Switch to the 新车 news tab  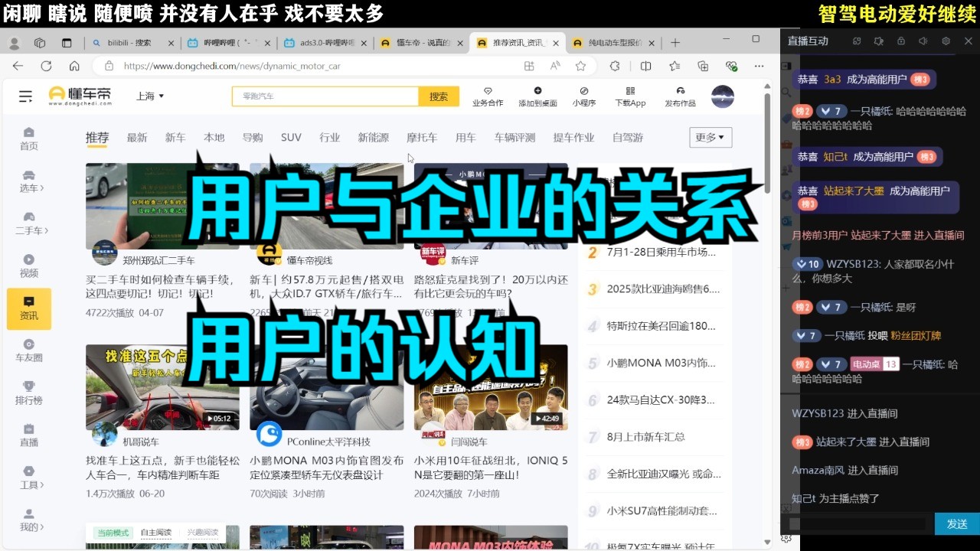click(x=175, y=138)
